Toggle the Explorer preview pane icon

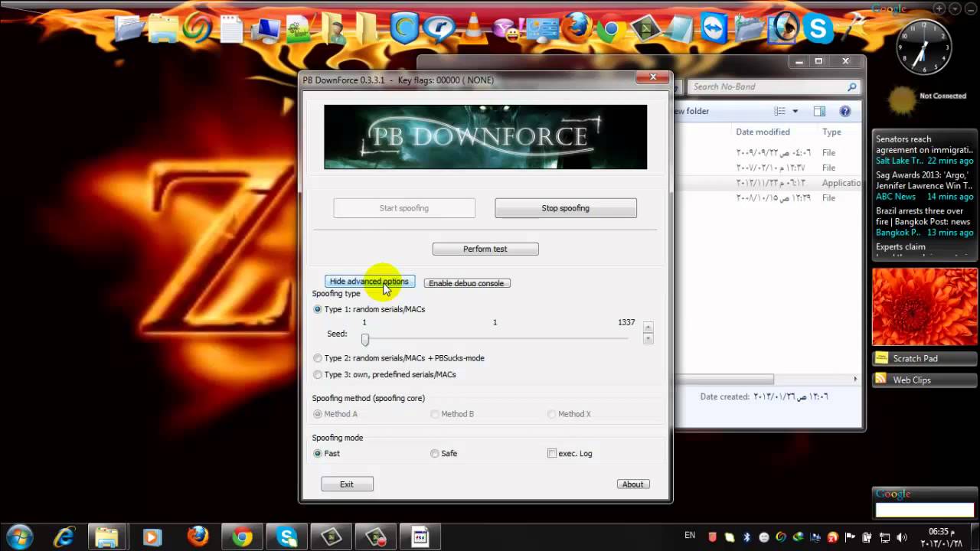point(818,111)
